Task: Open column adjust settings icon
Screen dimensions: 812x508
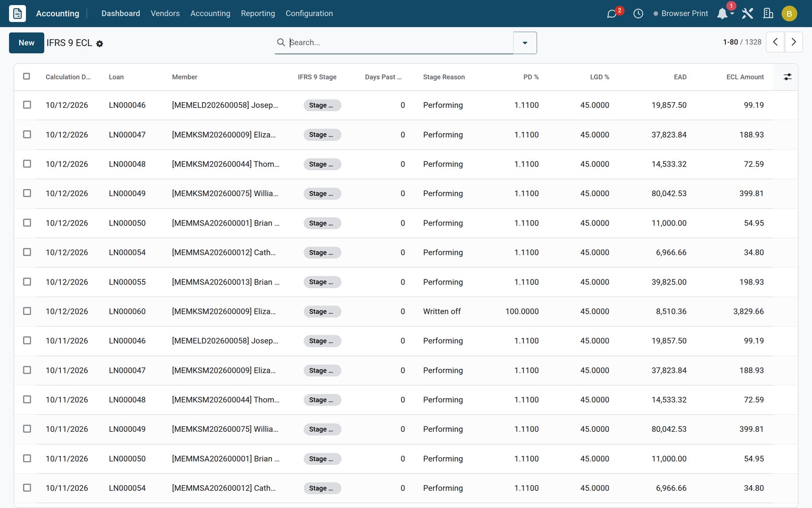Action: click(787, 77)
